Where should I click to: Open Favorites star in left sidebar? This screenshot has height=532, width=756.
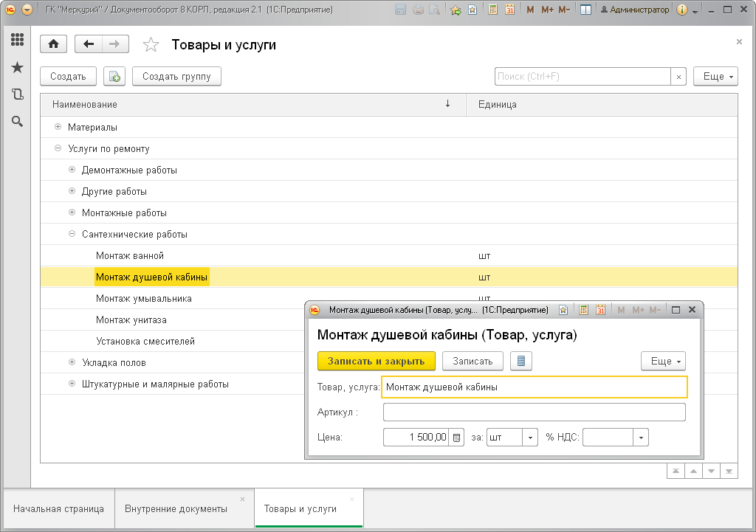pos(18,67)
